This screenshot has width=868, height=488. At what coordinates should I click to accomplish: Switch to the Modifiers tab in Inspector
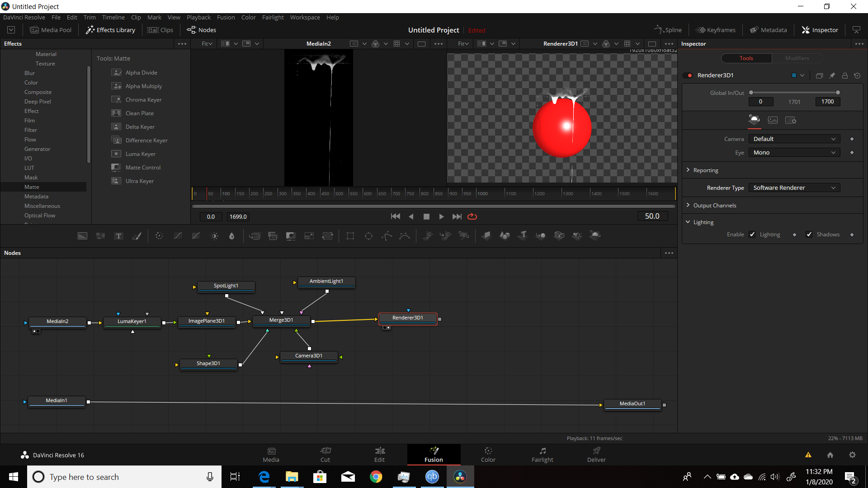tap(797, 58)
